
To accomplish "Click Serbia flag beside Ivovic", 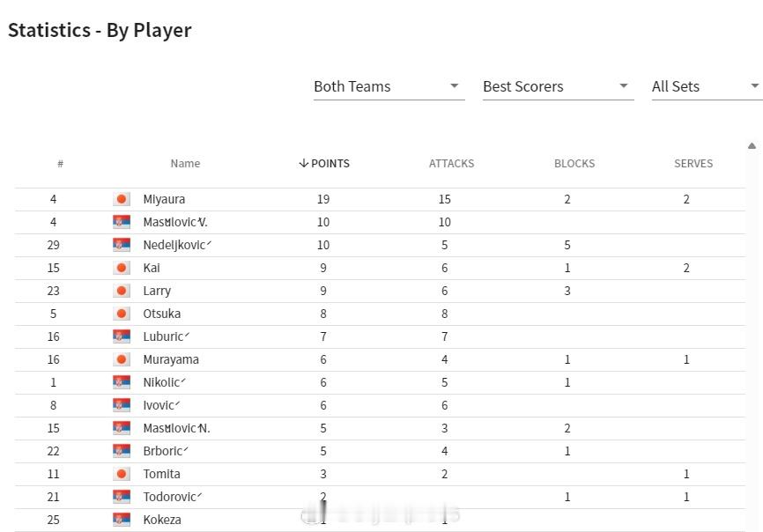I will coord(122,404).
